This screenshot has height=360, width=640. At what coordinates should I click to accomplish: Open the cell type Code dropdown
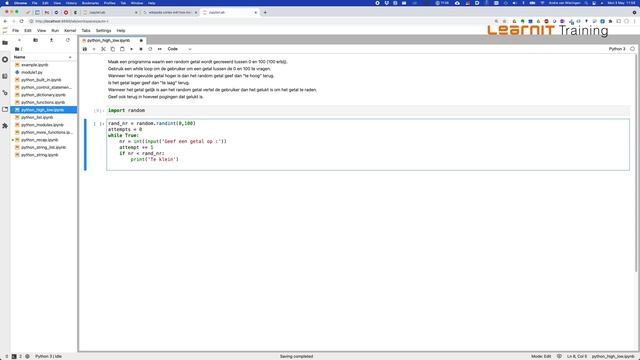tap(179, 49)
